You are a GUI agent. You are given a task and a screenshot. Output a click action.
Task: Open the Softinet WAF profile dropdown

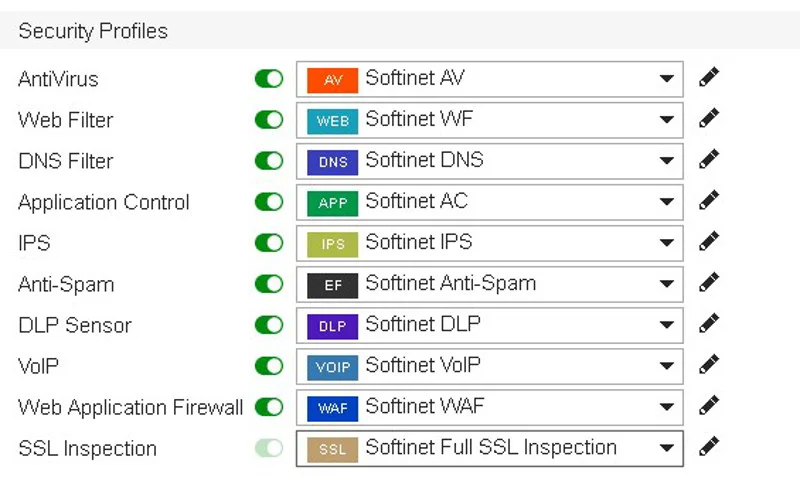(489, 407)
